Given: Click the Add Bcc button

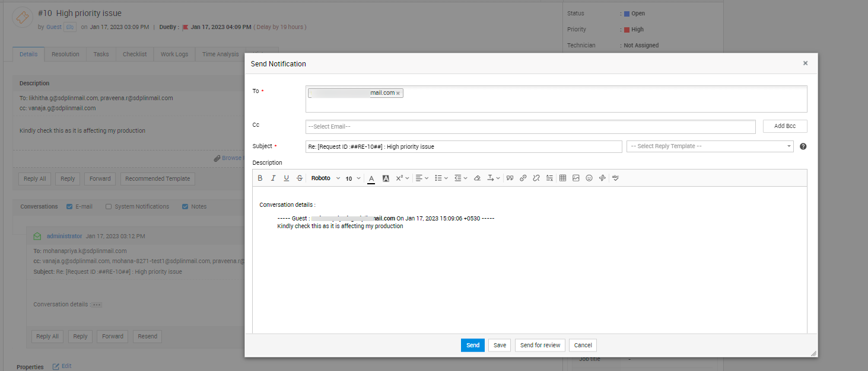Looking at the screenshot, I should pos(784,126).
